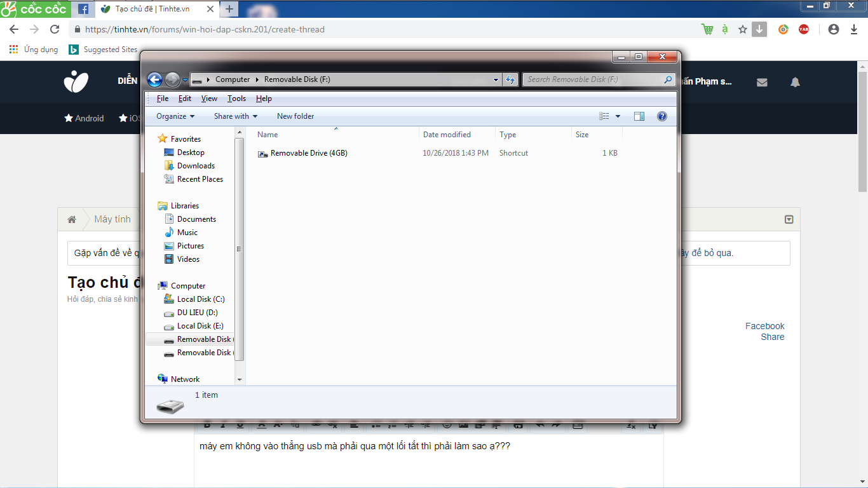Sort by the Name column header

(x=337, y=135)
